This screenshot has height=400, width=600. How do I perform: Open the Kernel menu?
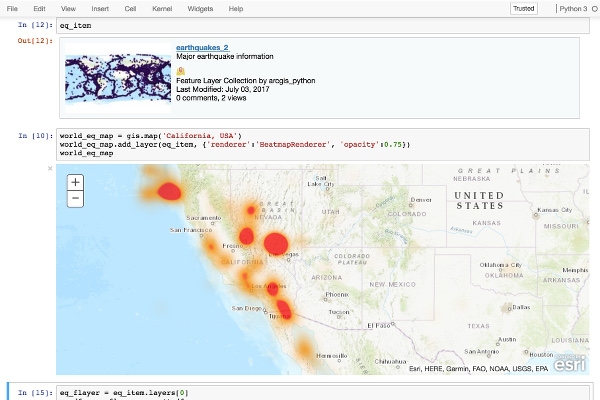coord(159,9)
